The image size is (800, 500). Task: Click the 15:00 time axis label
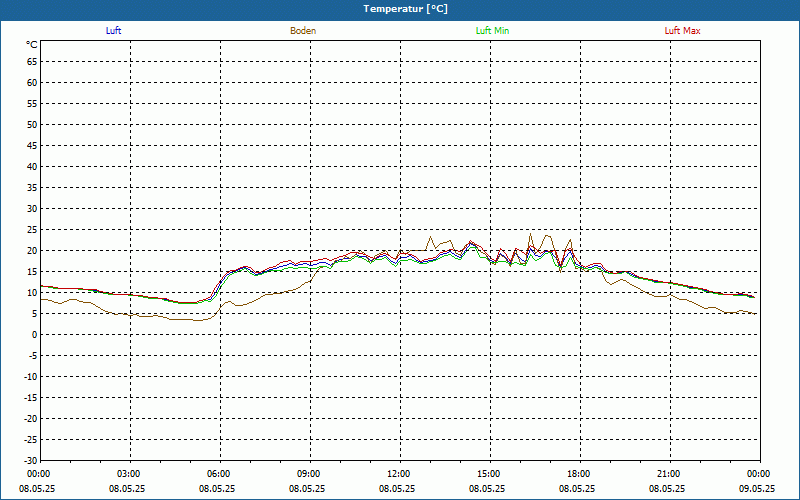point(490,474)
